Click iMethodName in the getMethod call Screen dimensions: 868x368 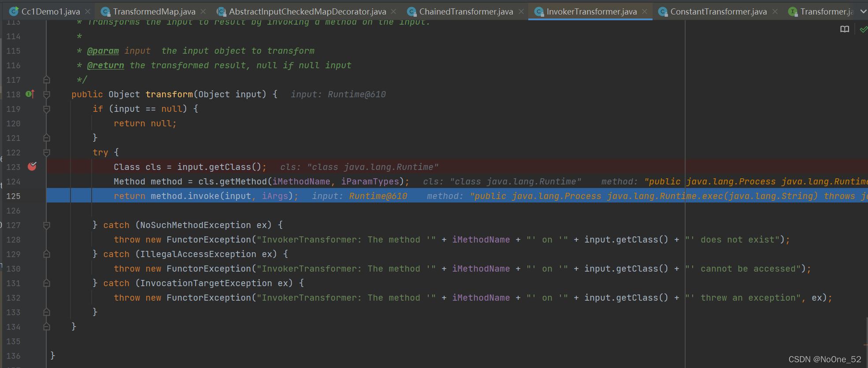pos(301,181)
